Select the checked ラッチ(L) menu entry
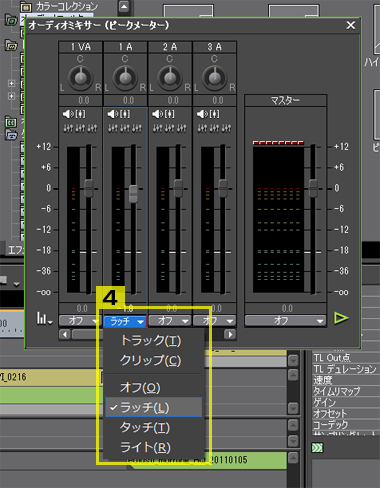 (x=154, y=407)
